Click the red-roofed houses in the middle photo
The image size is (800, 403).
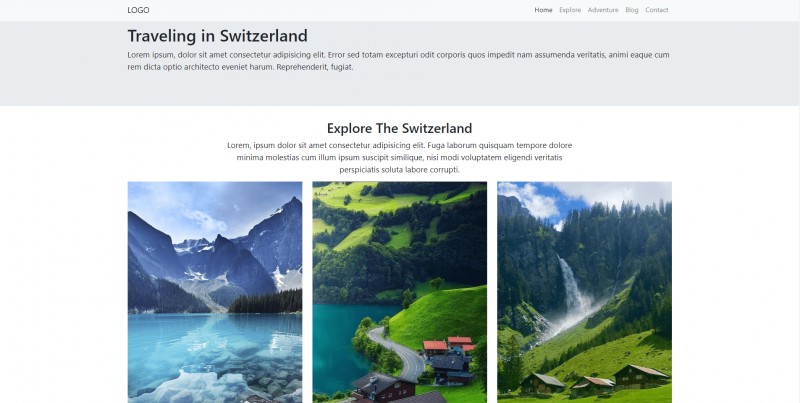(x=449, y=346)
